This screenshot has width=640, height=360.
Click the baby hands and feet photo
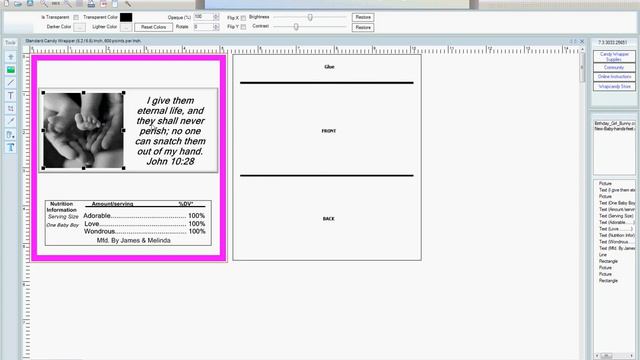pos(83,130)
